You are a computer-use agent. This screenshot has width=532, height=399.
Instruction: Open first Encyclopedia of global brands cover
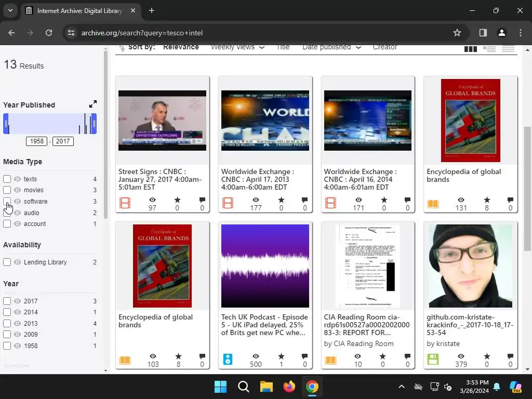pyautogui.click(x=471, y=121)
